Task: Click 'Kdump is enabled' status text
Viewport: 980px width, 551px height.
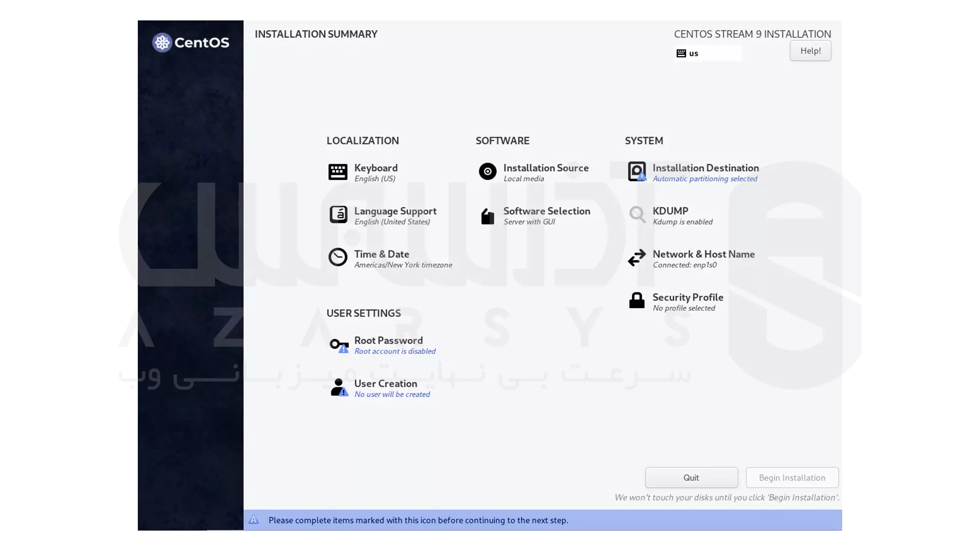Action: pos(682,222)
